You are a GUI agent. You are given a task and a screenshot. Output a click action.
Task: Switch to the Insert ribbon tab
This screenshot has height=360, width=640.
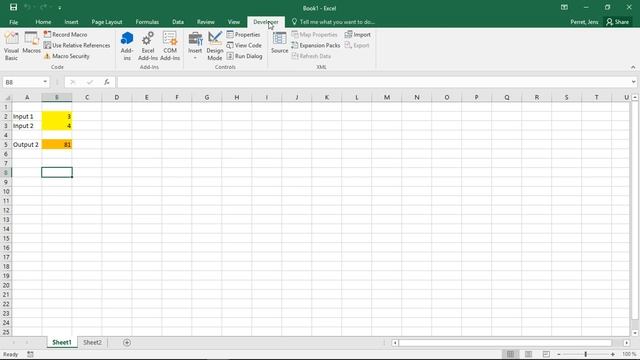[71, 22]
